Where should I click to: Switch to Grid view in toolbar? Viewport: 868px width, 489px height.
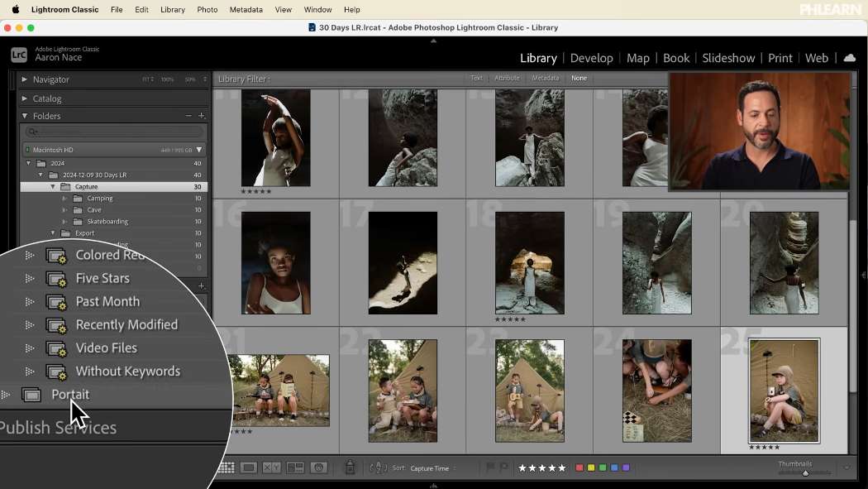tap(227, 468)
